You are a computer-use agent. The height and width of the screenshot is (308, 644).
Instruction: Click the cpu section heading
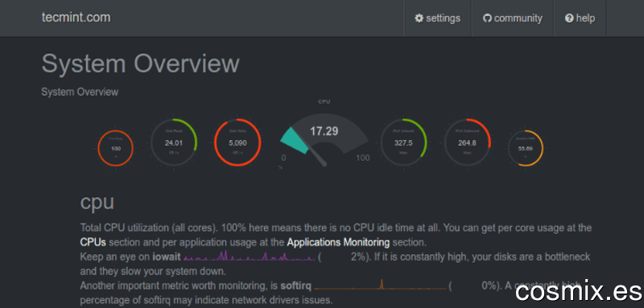tap(97, 202)
